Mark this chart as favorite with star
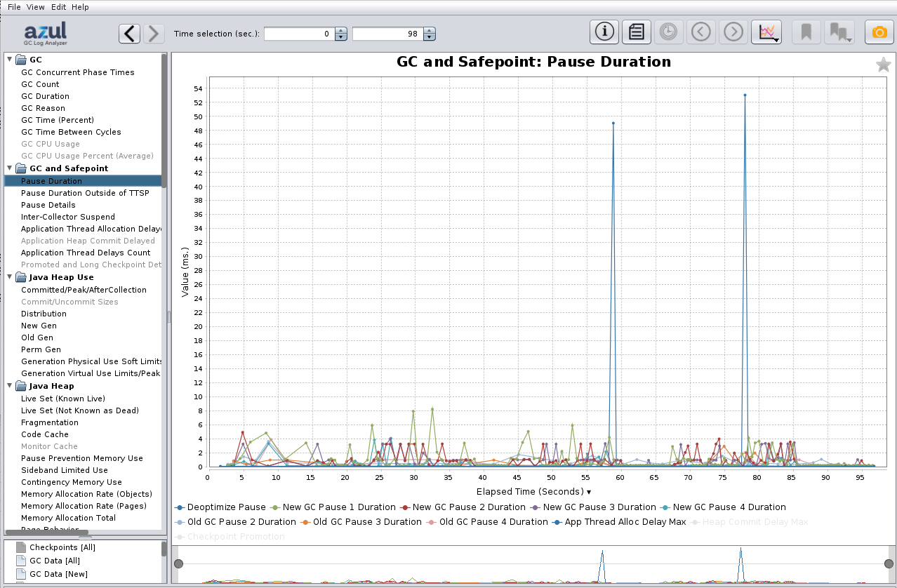 click(883, 65)
